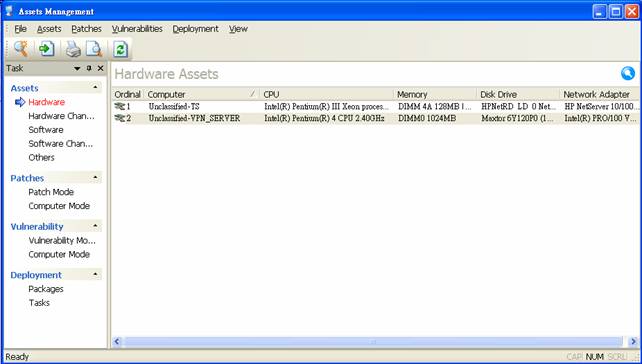Minimize the Assets Management window
642x364 pixels.
click(599, 11)
